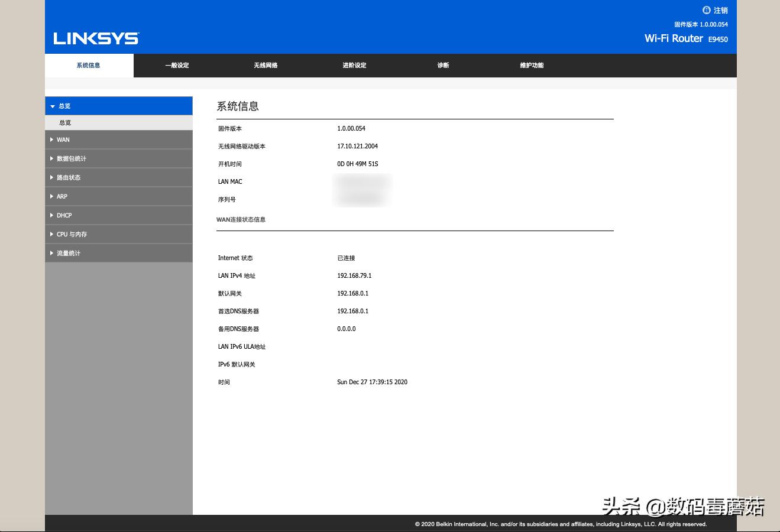This screenshot has width=780, height=532.
Task: Click the Belkin copyright notice at page bottom
Action: (x=561, y=524)
